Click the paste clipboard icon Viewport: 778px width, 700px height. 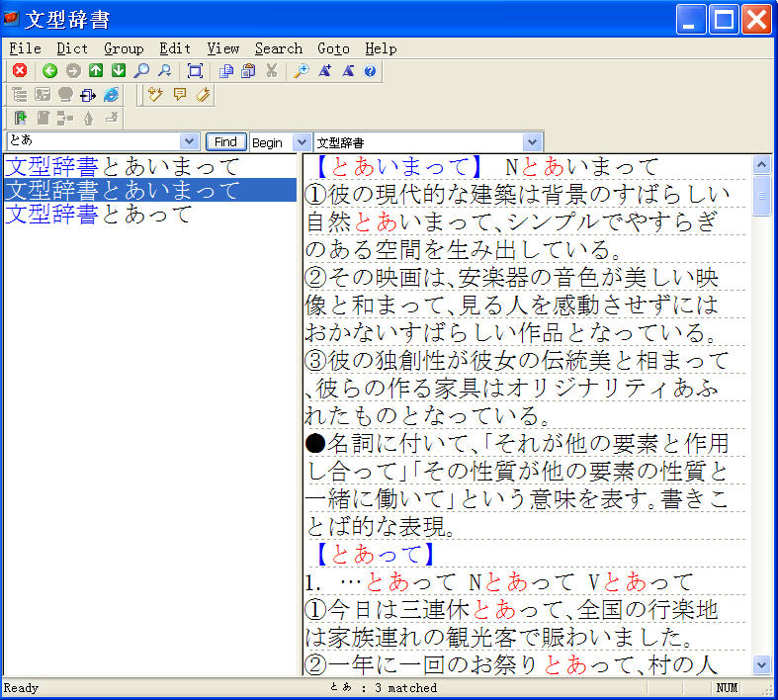click(248, 71)
